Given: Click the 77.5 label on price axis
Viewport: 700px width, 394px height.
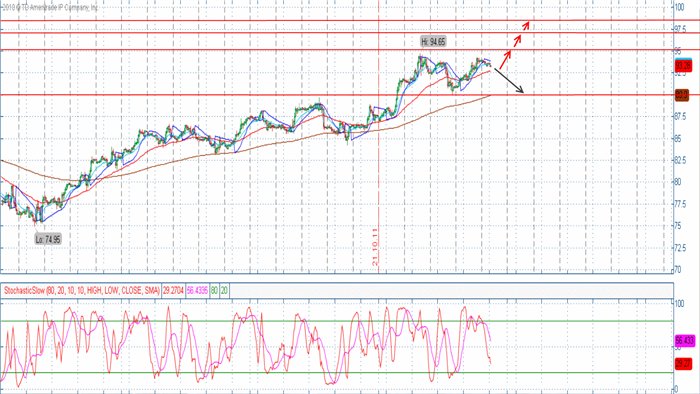Looking at the screenshot, I should coord(680,204).
